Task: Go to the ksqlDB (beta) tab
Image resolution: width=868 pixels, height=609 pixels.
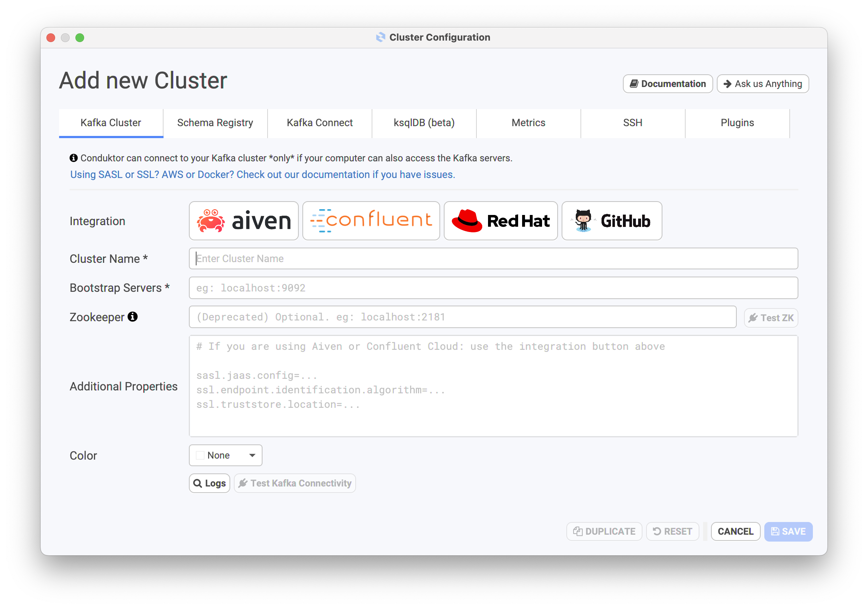Action: pyautogui.click(x=424, y=123)
